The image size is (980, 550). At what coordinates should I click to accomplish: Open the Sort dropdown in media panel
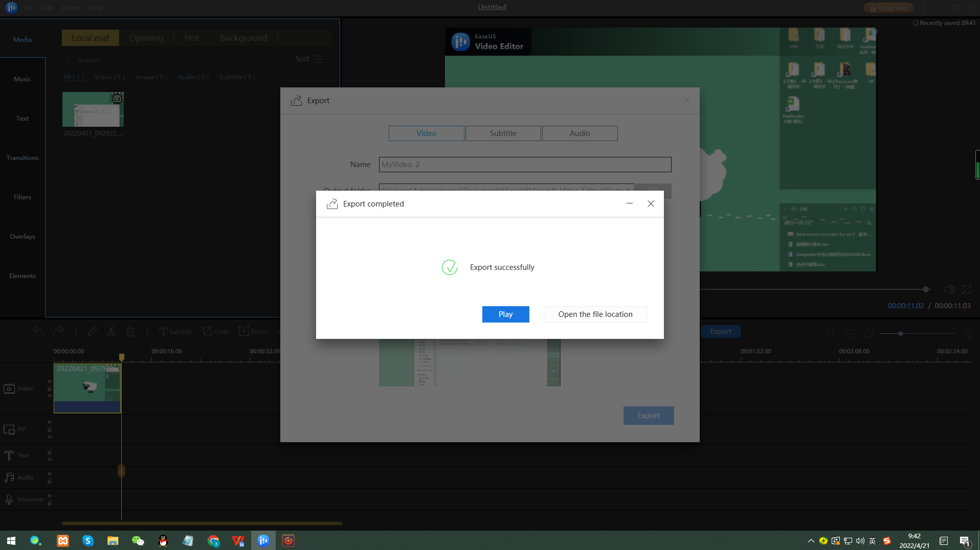(x=309, y=59)
